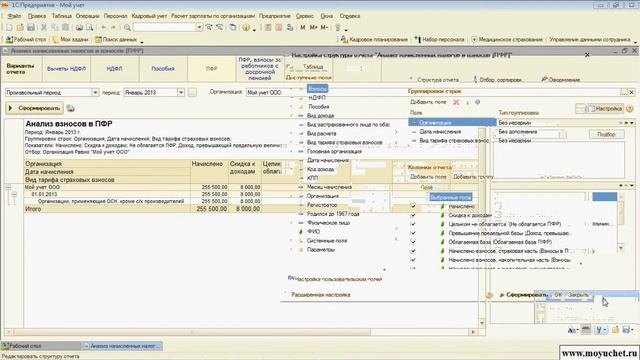Toggle the Облагаемая база checkbox
Screen dimensions: 640x360
(413, 242)
